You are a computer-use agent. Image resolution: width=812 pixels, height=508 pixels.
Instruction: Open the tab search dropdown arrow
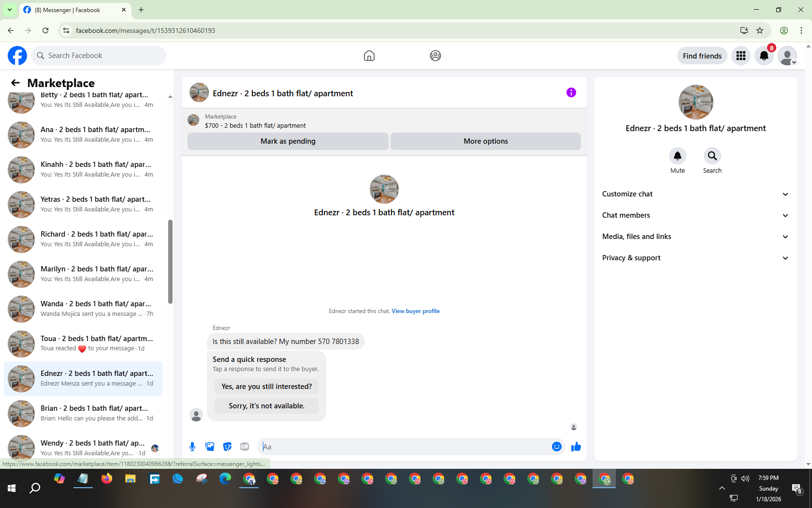10,10
